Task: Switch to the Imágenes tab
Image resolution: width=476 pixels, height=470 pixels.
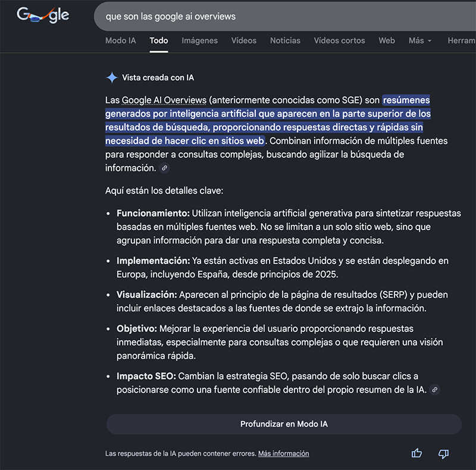Action: click(199, 40)
